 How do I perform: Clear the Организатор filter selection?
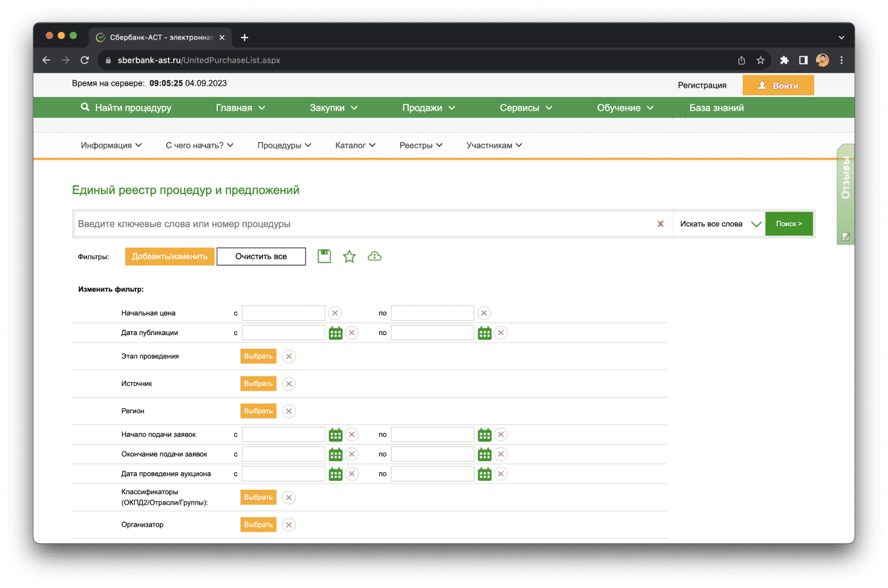click(x=289, y=525)
